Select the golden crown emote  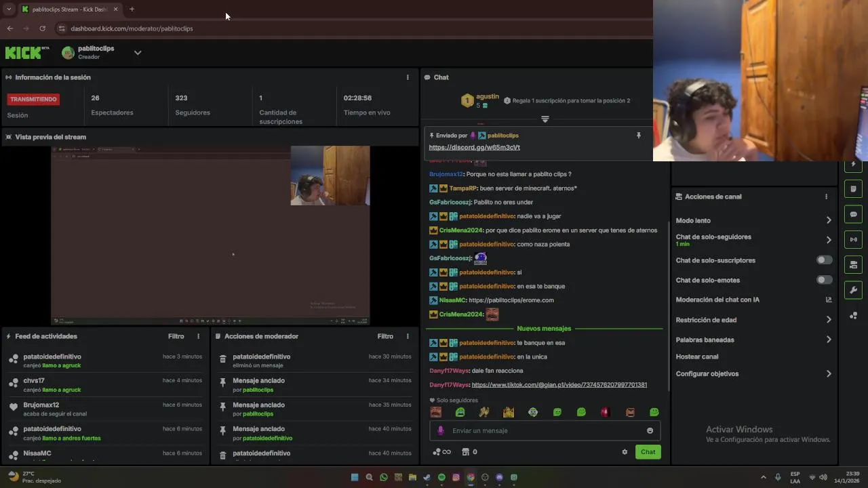(509, 412)
